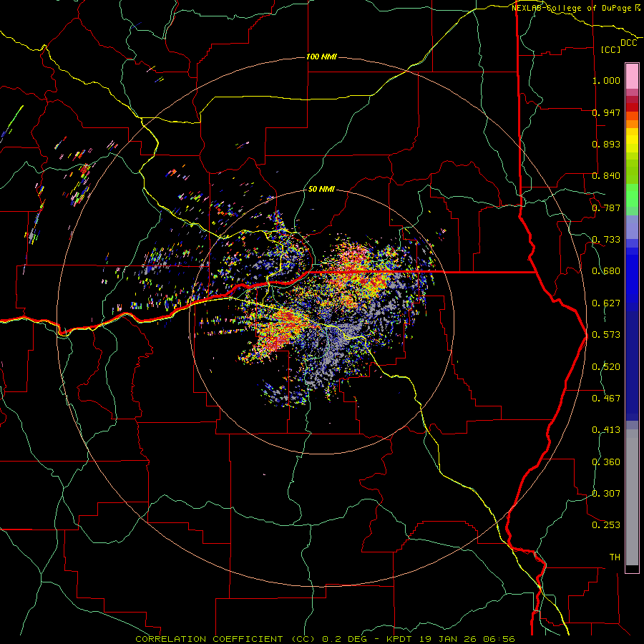Click the KPDT station identifier in caption
This screenshot has height=644, width=644.
pos(399,639)
